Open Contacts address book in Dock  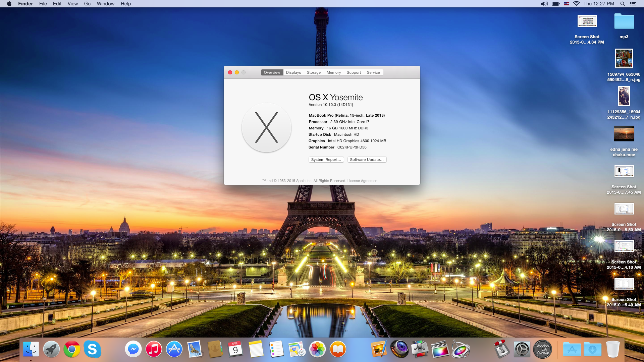click(x=215, y=349)
